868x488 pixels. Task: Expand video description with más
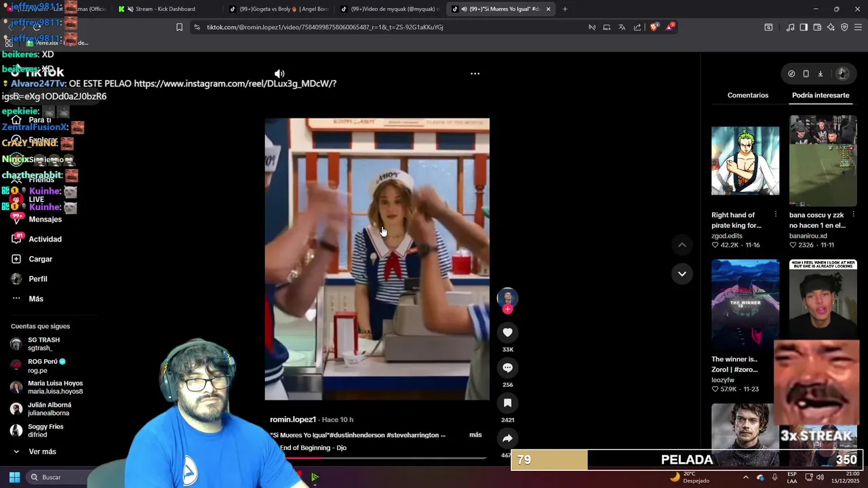(475, 435)
